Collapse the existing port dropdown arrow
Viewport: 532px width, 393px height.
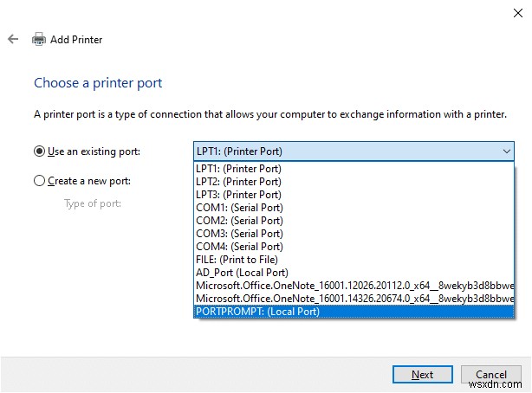pyautogui.click(x=507, y=151)
